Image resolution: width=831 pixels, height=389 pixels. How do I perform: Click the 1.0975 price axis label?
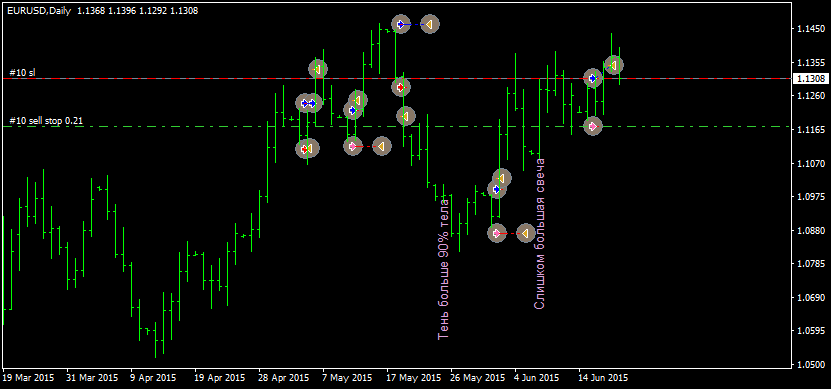click(x=810, y=197)
